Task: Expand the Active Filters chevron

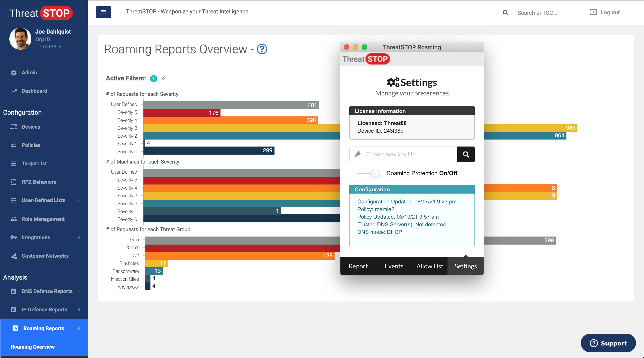Action: click(x=163, y=78)
